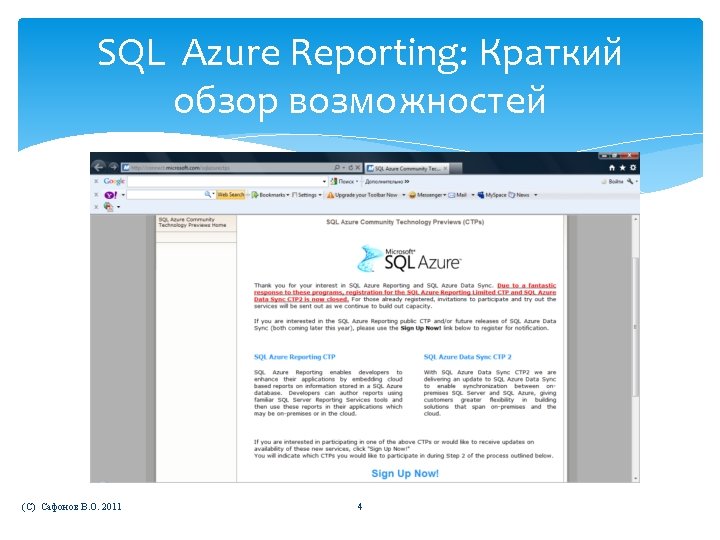The width and height of the screenshot is (720, 540).
Task: Close the third toolbar with its x
Action: 96,207
